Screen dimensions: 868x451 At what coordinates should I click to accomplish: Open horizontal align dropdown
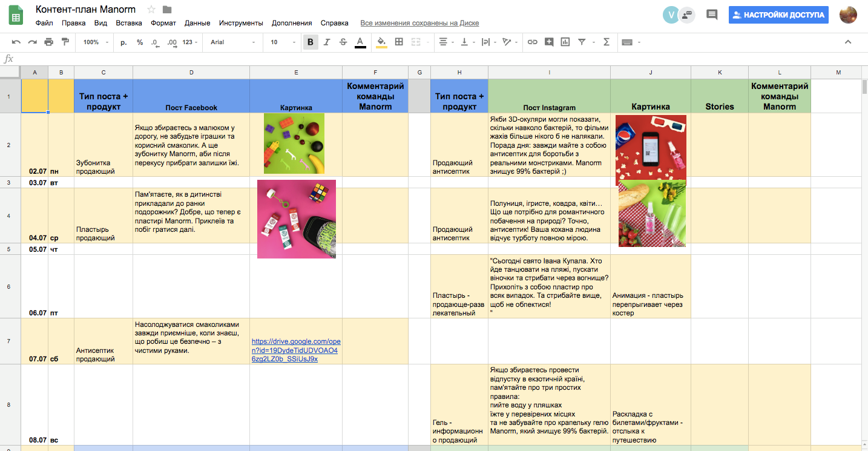[446, 42]
